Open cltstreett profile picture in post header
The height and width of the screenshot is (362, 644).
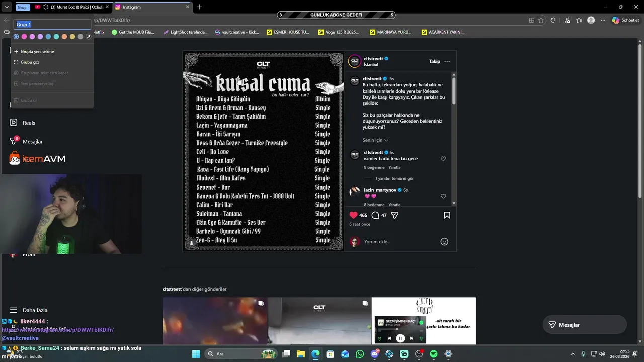click(x=355, y=61)
